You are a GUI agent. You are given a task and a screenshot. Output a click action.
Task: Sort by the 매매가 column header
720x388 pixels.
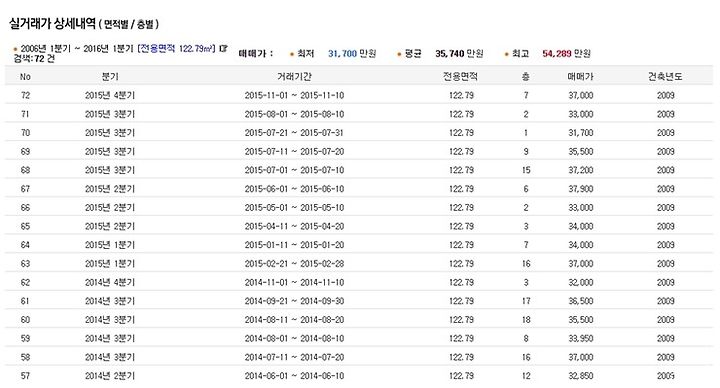click(580, 77)
